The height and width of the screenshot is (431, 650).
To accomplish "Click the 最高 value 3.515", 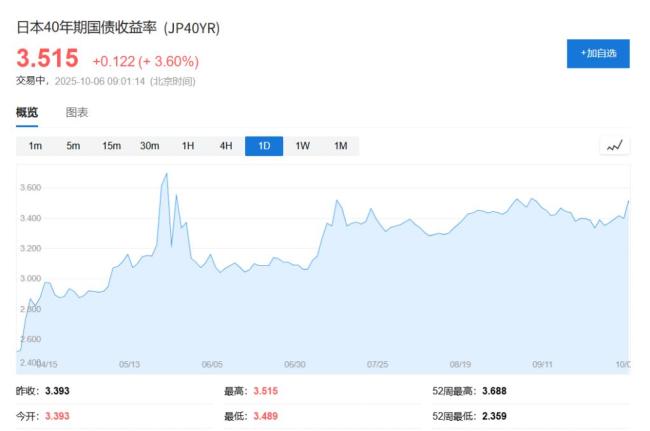I will click(266, 391).
